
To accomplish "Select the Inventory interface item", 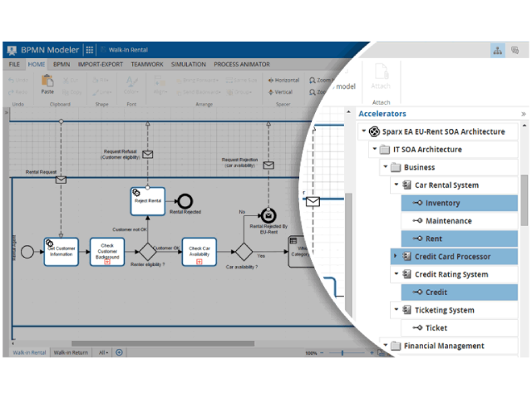I will coord(460,203).
